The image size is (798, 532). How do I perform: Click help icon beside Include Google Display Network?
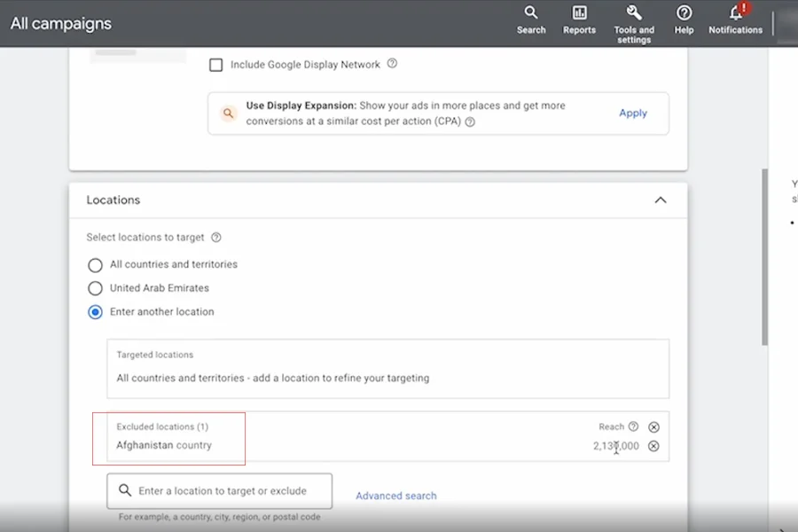click(392, 64)
